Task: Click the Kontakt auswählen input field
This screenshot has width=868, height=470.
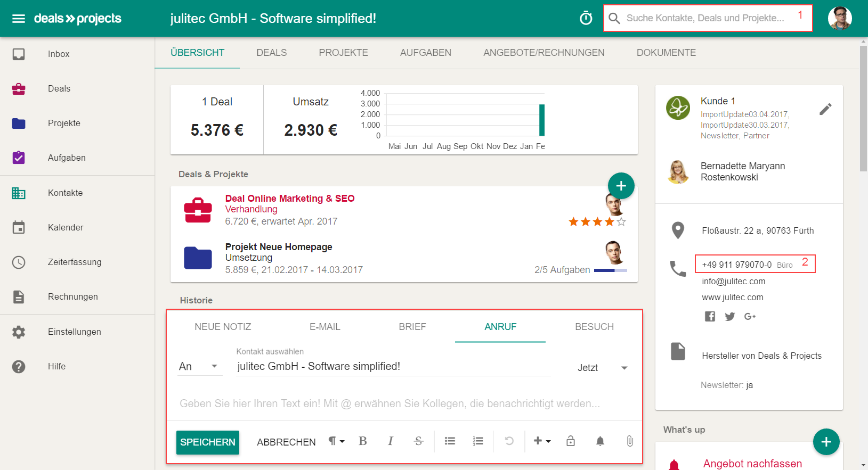Action: click(x=393, y=366)
